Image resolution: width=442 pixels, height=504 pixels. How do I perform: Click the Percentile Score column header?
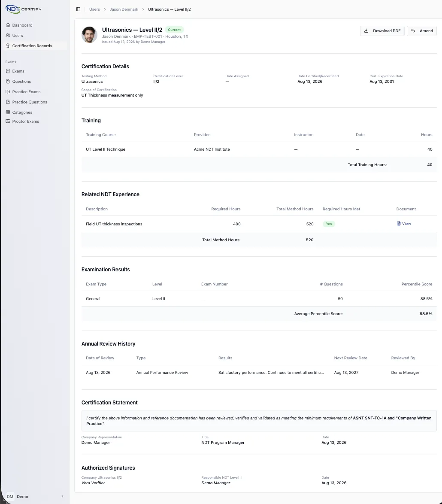[417, 284]
